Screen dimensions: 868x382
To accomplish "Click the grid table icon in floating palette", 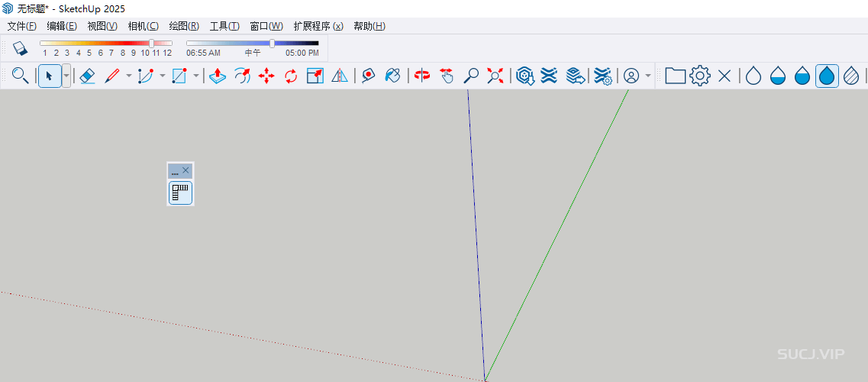I will coord(180,193).
